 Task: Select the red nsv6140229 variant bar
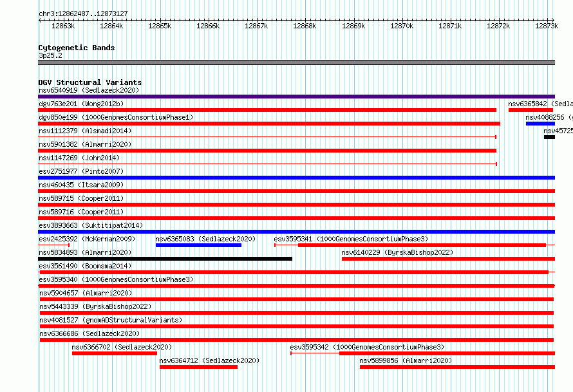tap(448, 259)
